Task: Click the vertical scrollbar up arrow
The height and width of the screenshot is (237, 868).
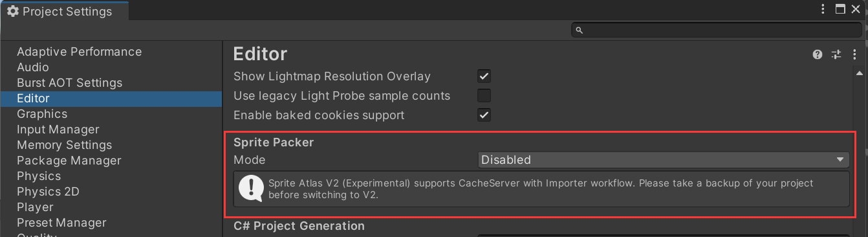Action: coord(859,73)
